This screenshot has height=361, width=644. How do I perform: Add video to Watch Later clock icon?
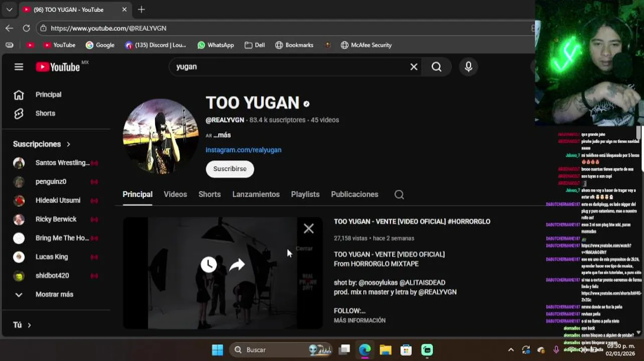209,265
